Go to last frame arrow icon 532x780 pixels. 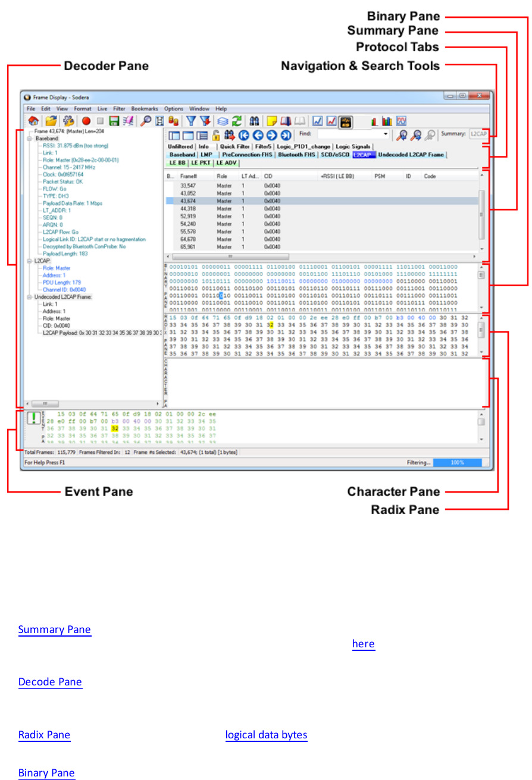pos(286,135)
